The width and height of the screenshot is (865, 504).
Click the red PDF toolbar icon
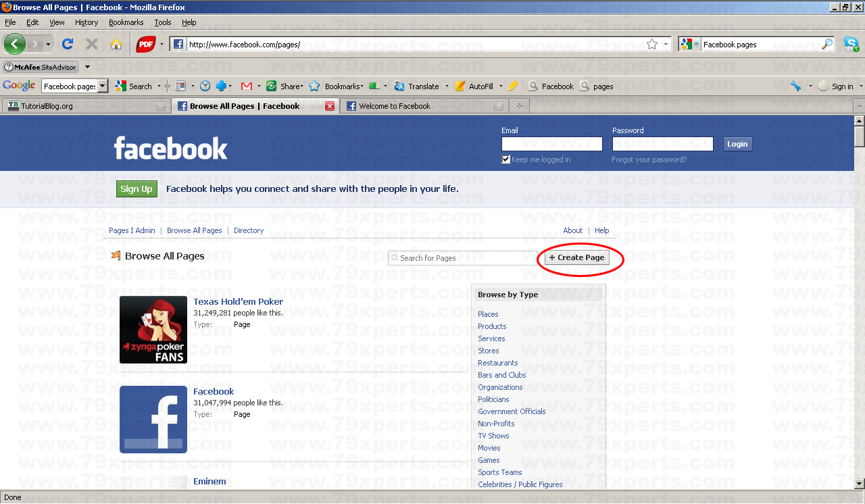click(x=145, y=45)
